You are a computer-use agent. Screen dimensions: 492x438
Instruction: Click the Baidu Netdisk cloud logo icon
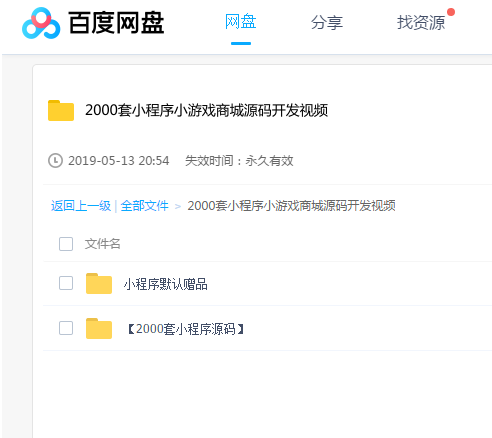point(41,23)
